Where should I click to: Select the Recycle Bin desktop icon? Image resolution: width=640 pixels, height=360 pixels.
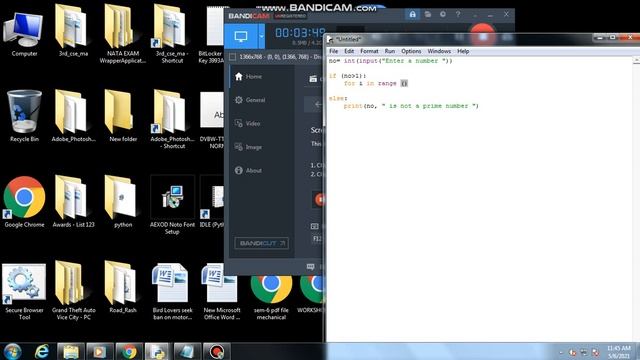[24, 116]
